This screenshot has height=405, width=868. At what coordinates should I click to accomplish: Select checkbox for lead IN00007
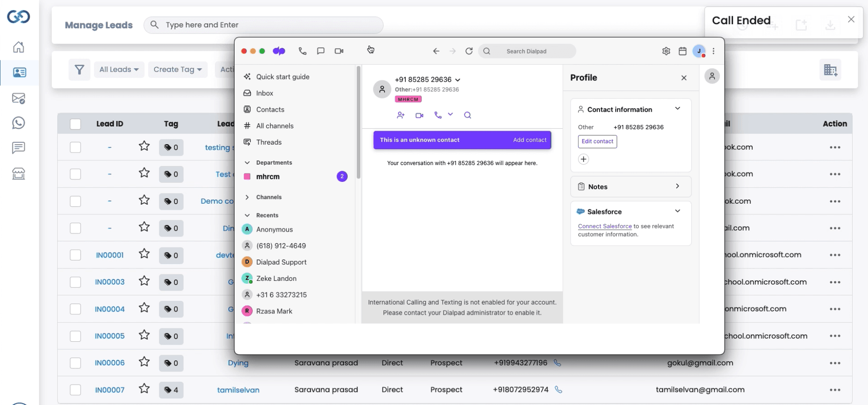pos(75,390)
